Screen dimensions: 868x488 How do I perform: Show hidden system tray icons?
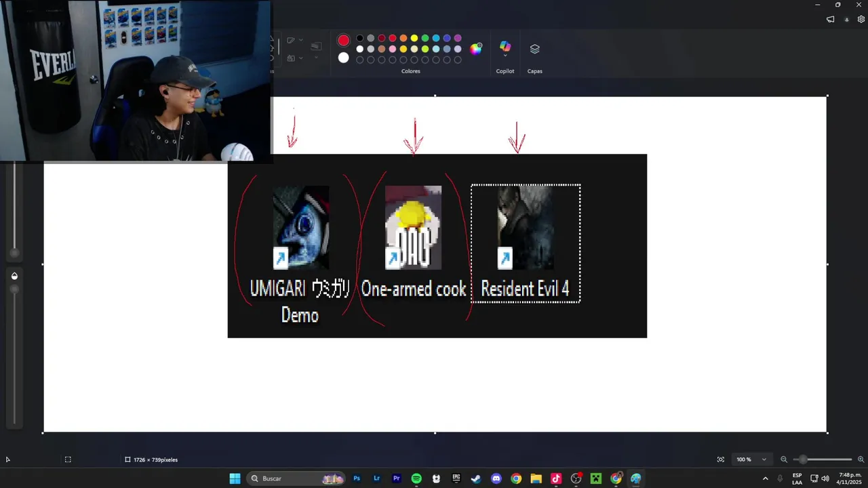[x=766, y=479]
